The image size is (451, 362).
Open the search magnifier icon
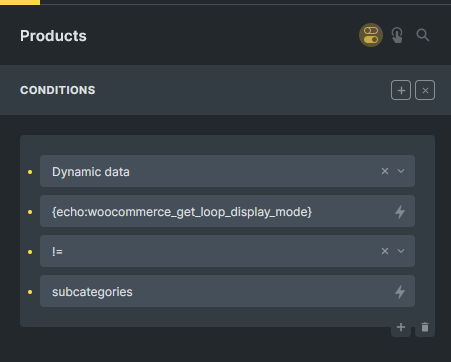[x=423, y=35]
